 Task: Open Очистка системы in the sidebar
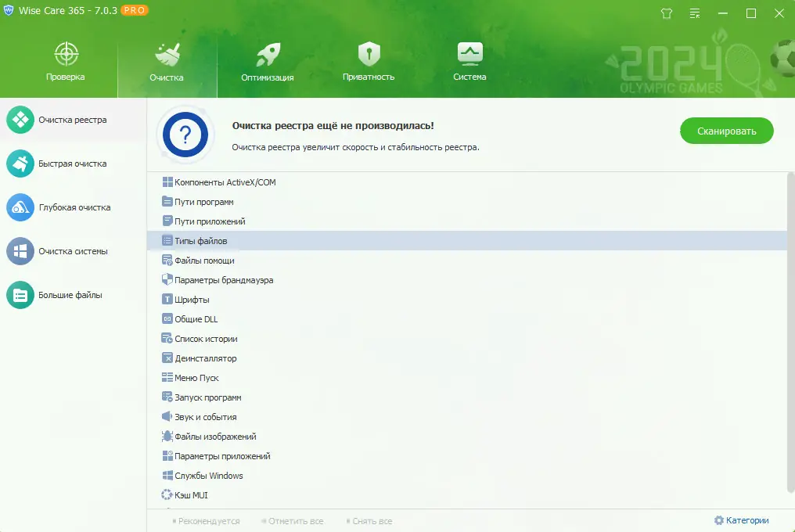(73, 251)
